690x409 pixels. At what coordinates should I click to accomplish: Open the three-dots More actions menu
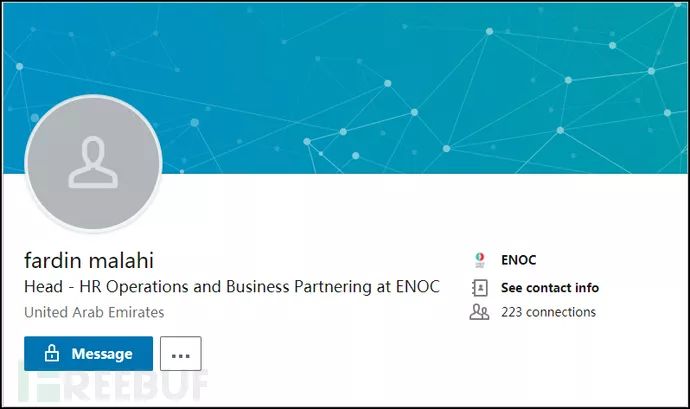coord(181,354)
